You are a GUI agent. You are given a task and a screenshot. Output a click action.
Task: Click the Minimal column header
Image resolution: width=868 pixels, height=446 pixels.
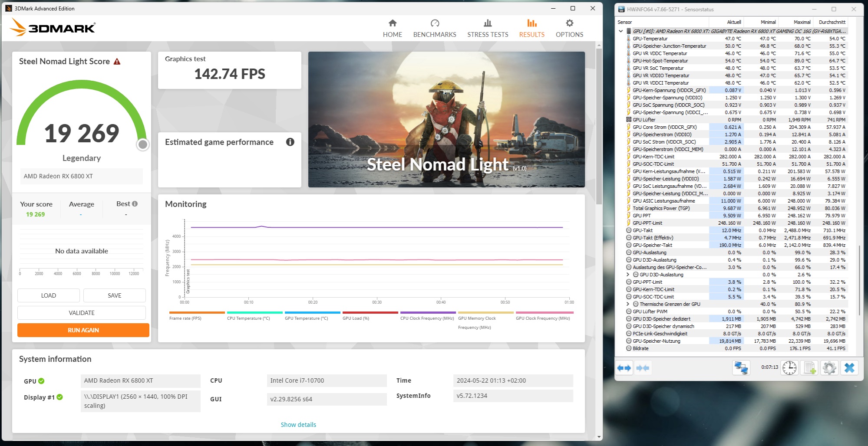click(761, 22)
